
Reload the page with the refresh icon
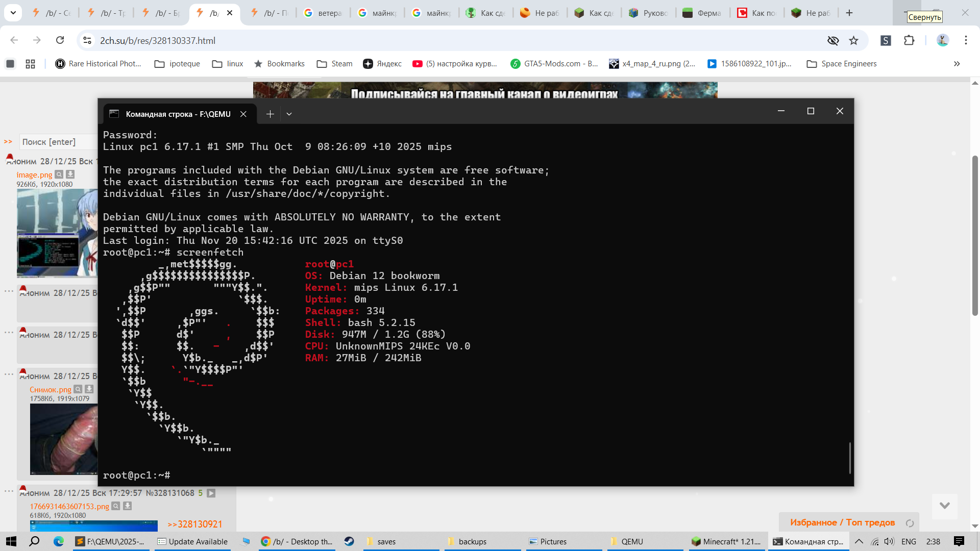coord(60,40)
